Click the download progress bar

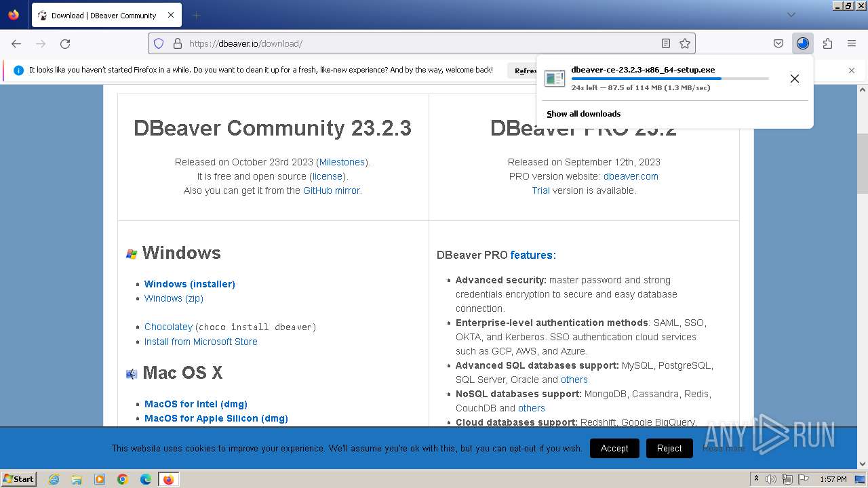click(x=670, y=79)
